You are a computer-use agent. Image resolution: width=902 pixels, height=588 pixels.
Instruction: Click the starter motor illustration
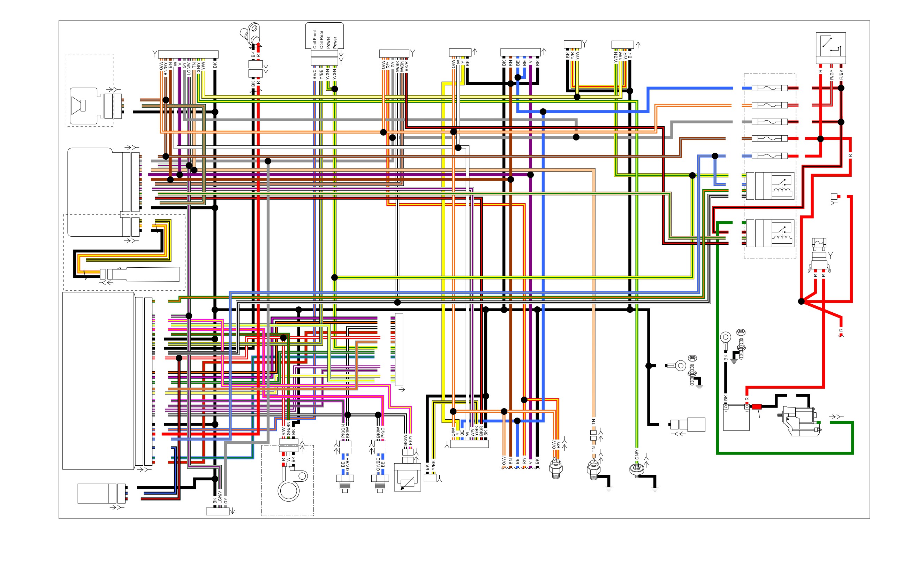[801, 421]
